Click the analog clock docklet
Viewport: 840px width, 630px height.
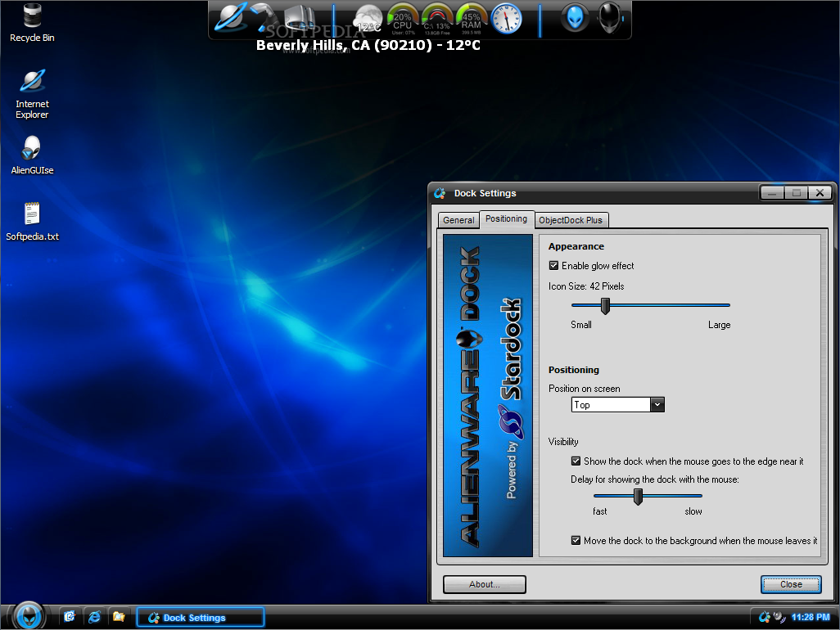click(506, 20)
